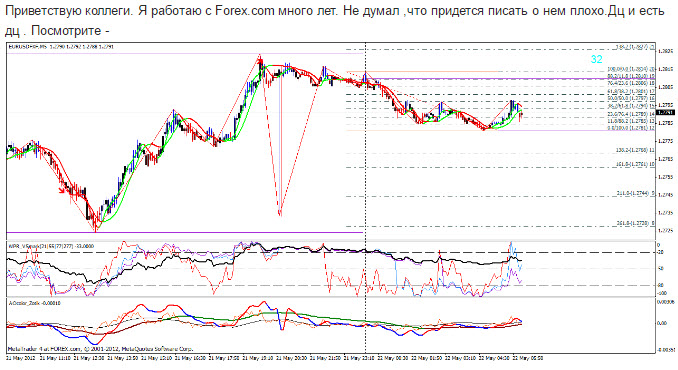Click the bottom of the long red dashed spike

point(280,214)
